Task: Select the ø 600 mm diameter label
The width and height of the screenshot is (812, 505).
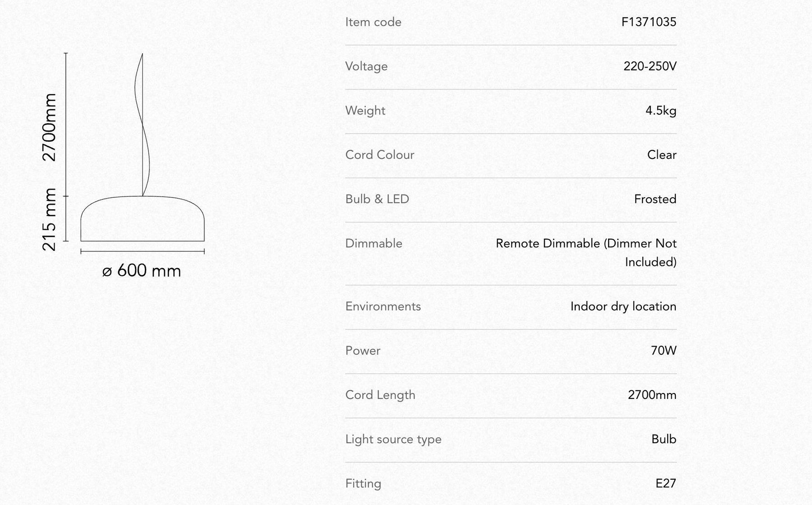Action: 142,271
